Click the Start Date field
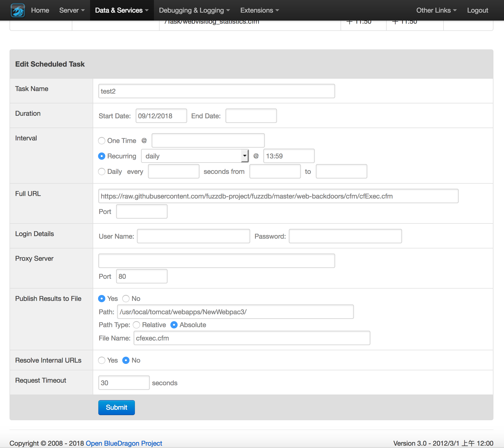504x448 pixels. tap(161, 116)
